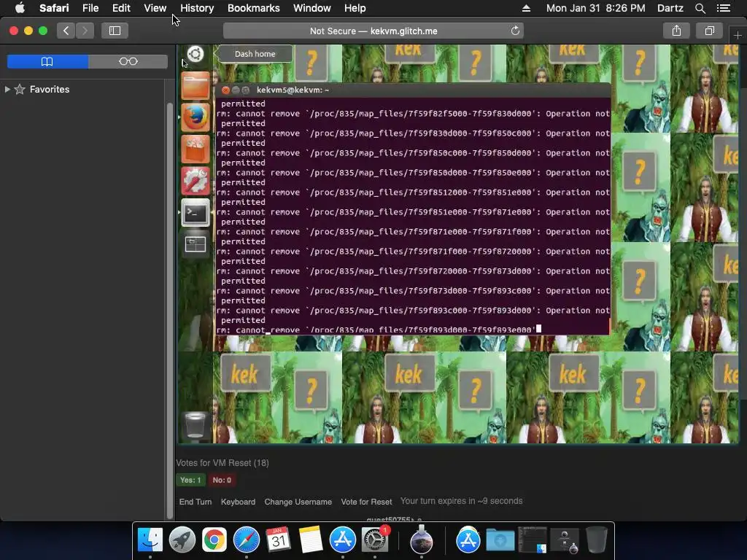Open System Settings wrench icon in launcher
The width and height of the screenshot is (747, 560).
point(196,181)
